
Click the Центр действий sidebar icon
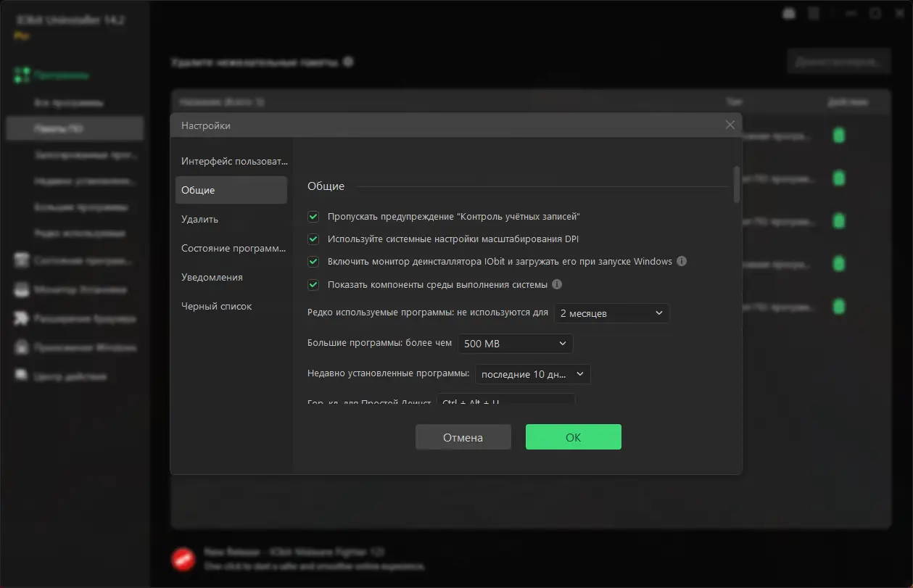(22, 376)
